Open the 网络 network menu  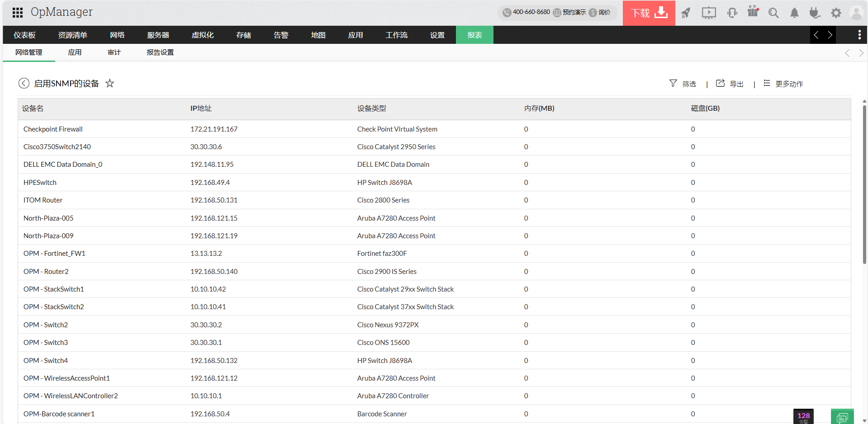point(117,35)
